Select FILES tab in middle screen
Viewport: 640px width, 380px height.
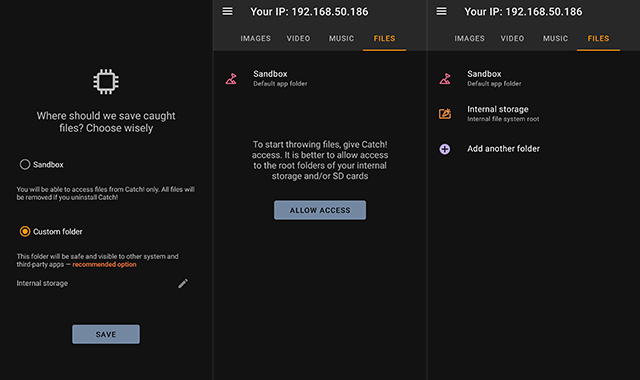pyautogui.click(x=384, y=38)
